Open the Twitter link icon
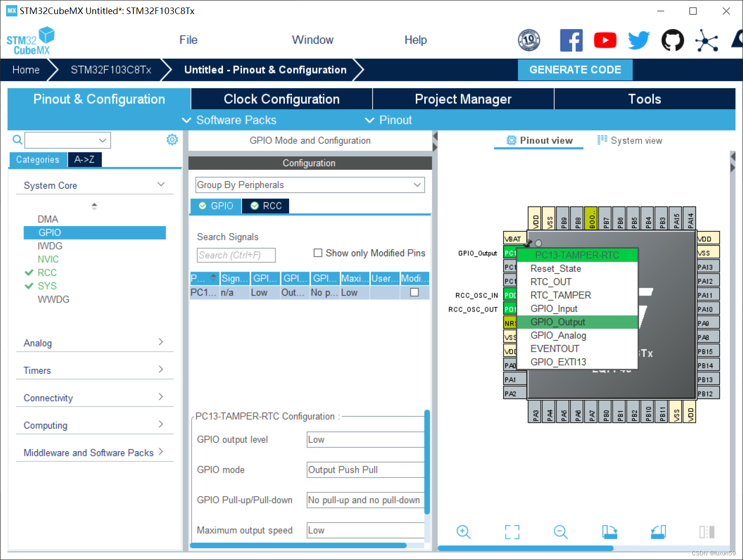Image resolution: width=743 pixels, height=560 pixels. pyautogui.click(x=639, y=40)
